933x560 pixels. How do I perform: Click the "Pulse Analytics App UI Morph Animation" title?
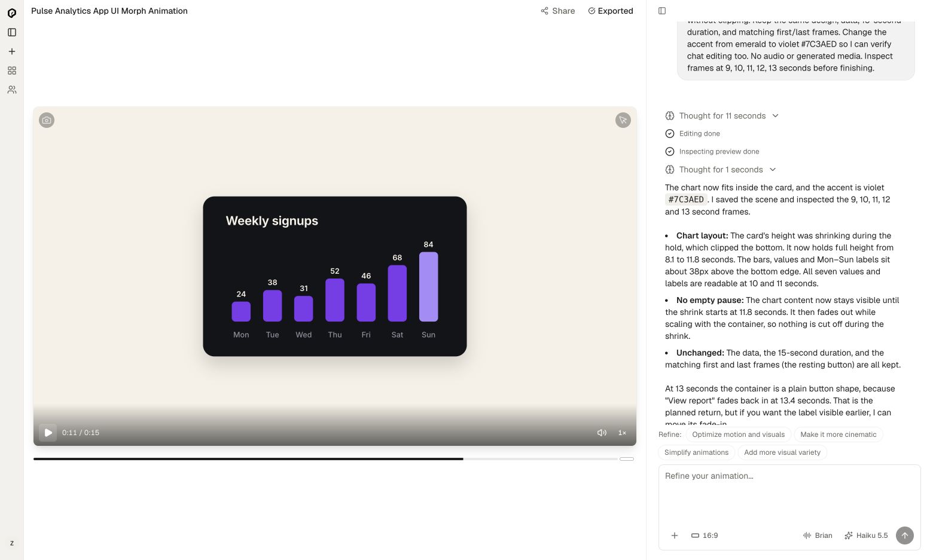point(109,11)
